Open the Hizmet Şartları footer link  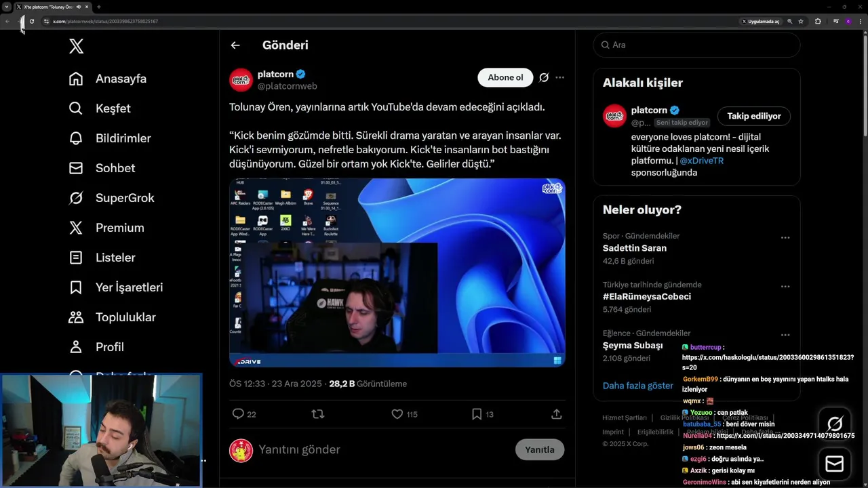625,418
